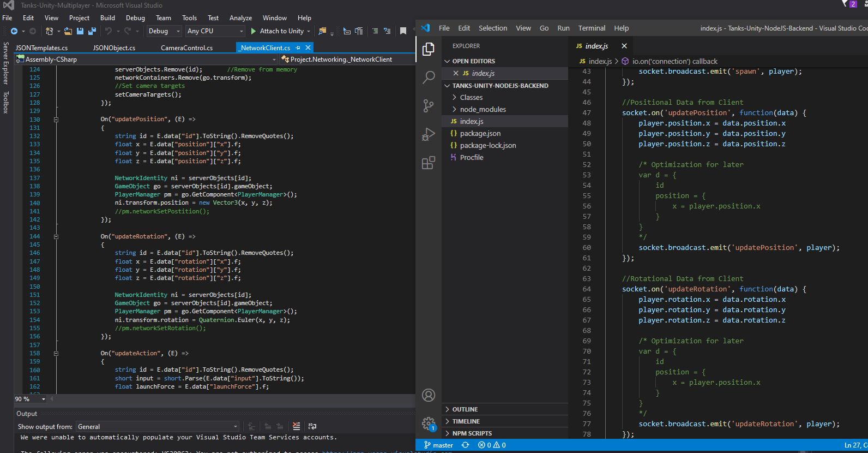The image size is (868, 453).
Task: Toggle word wrap in Output panel
Action: [x=312, y=426]
